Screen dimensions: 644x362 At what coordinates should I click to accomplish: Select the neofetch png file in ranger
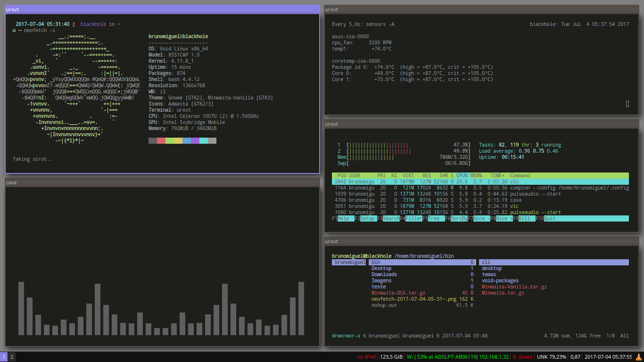pos(421,299)
